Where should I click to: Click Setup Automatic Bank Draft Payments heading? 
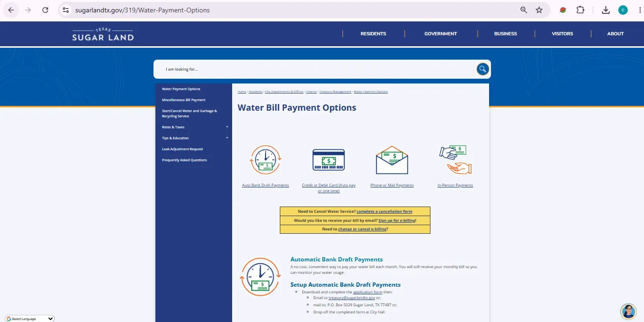pos(346,285)
